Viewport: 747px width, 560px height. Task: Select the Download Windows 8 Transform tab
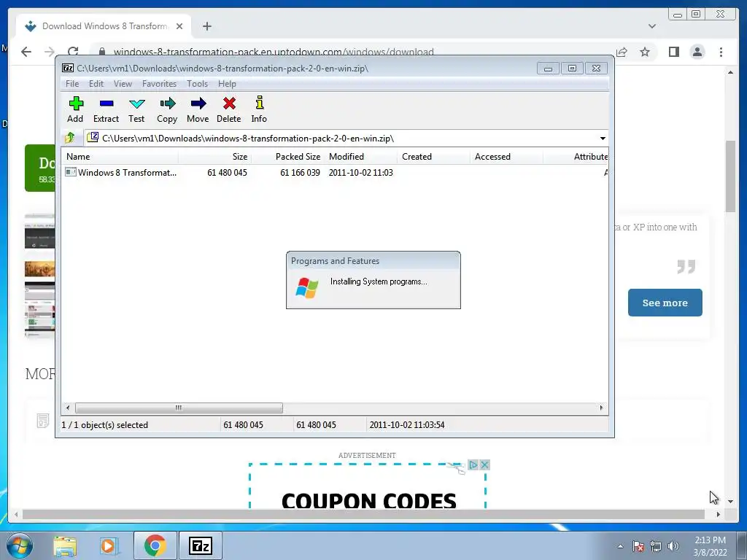click(x=104, y=26)
